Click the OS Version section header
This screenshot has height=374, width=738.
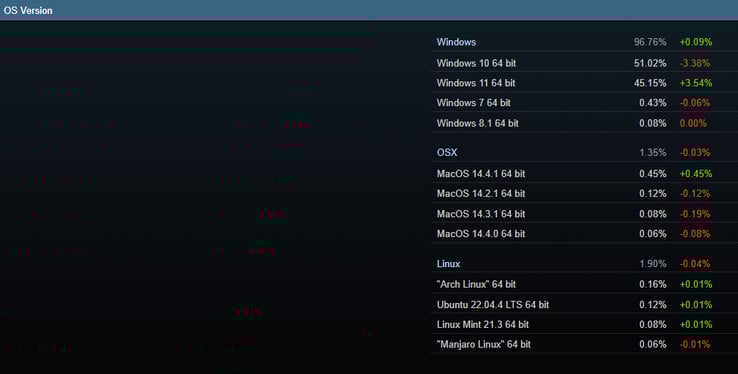369,10
